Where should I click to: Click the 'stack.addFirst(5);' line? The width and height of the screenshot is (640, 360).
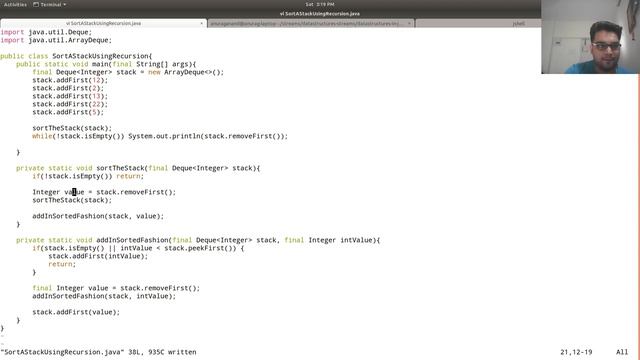click(x=68, y=112)
